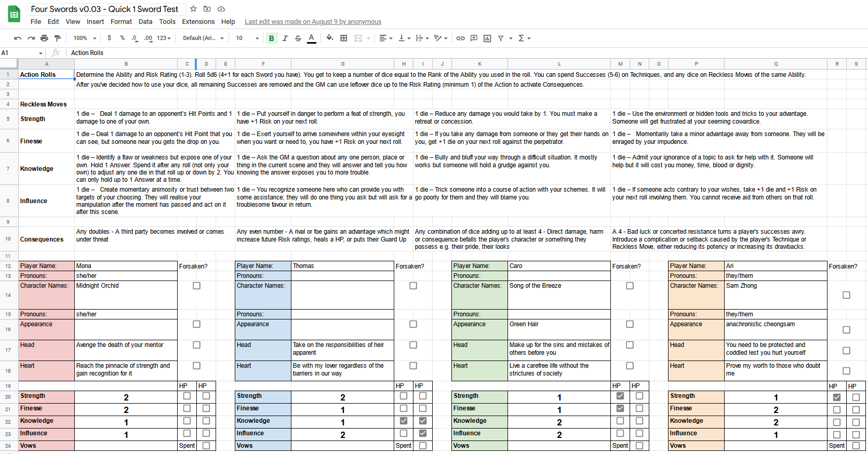
Task: Expand merge type options arrow
Action: click(369, 38)
